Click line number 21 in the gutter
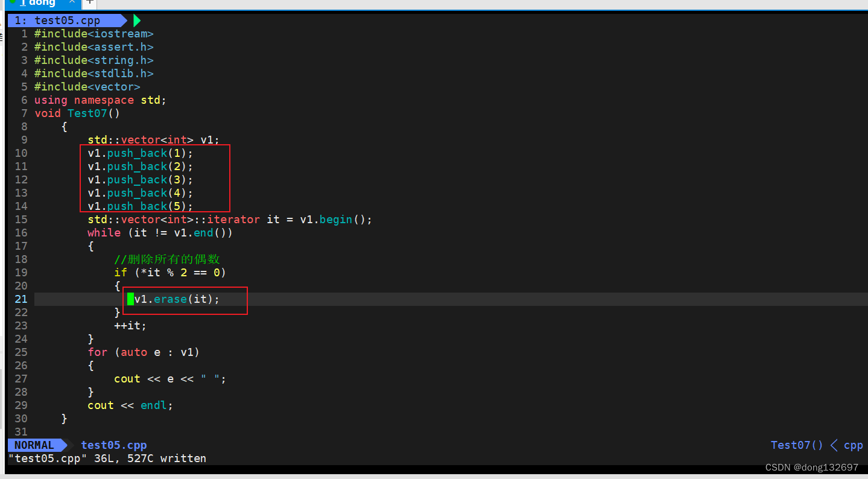The width and height of the screenshot is (868, 479). coord(21,299)
